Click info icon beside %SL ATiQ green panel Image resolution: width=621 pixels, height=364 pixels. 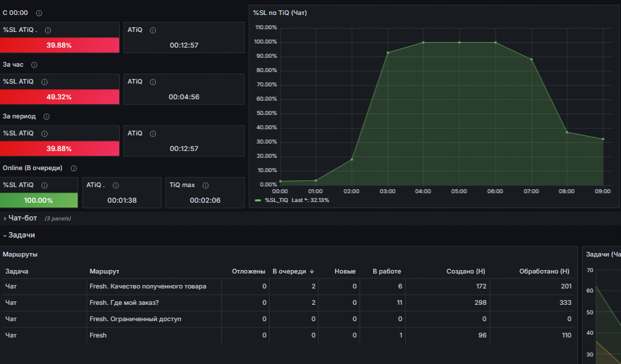point(44,185)
